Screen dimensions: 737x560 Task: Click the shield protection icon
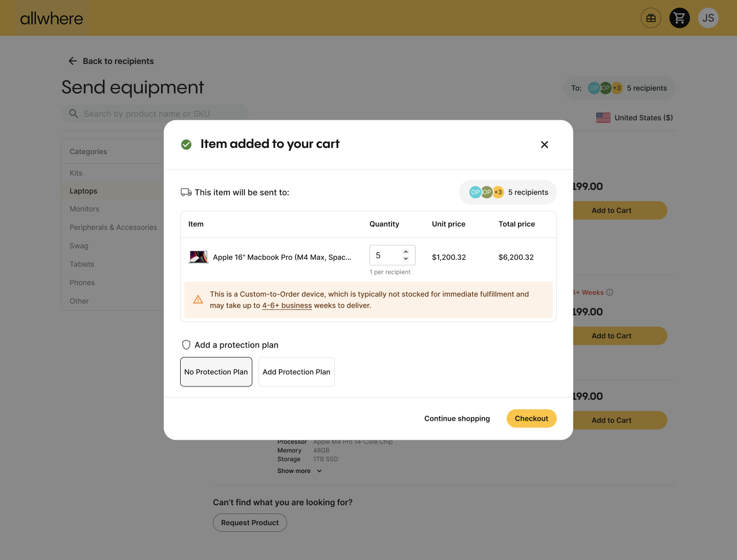point(186,345)
